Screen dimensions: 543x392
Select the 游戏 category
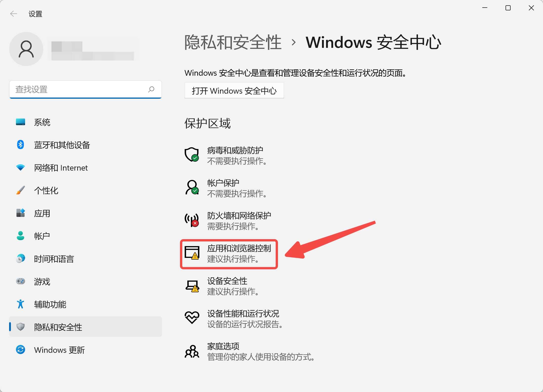click(86, 281)
